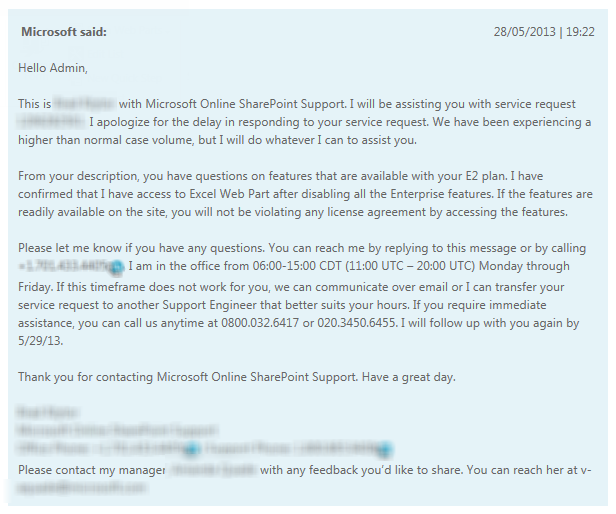Click the Skype call icon after the direct phone number
Image resolution: width=616 pixels, height=514 pixels.
(117, 267)
